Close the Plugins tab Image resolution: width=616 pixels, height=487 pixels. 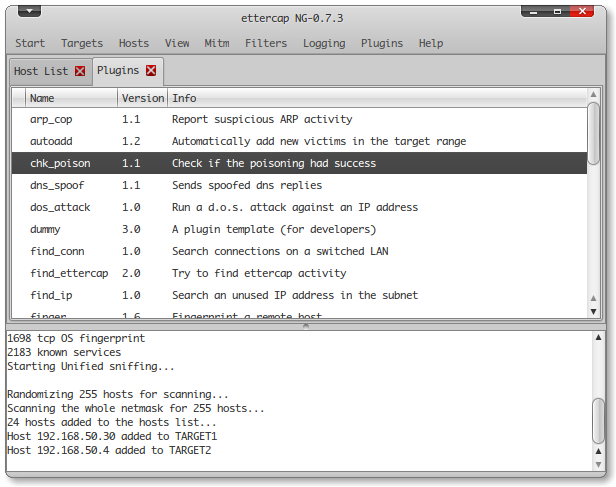(151, 70)
